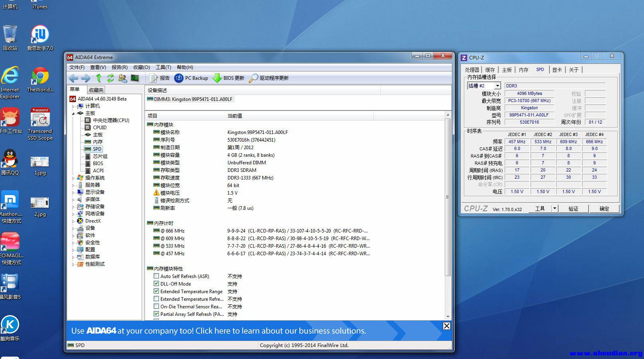Toggle DLL-Off Mode checkbox
Viewport: 644px width, 359px height.
tap(156, 284)
